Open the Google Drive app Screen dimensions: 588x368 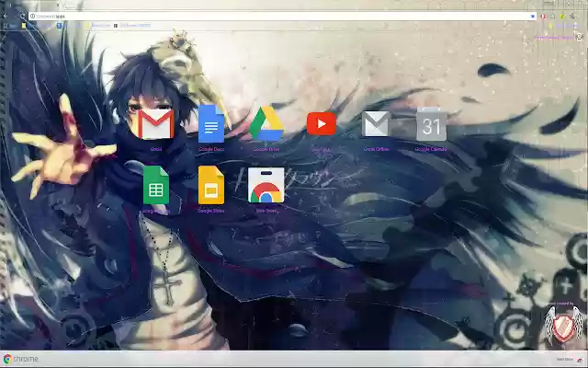(x=266, y=123)
